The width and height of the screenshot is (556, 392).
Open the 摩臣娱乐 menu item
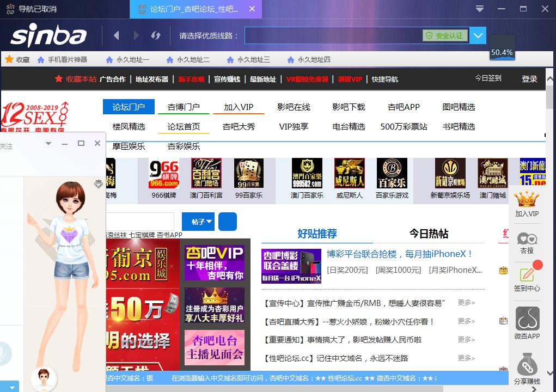pos(129,146)
